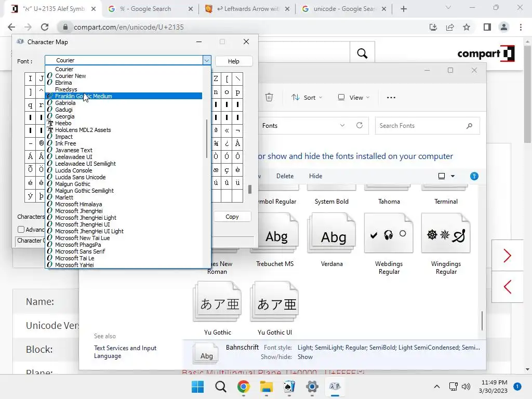
Task: Click the red next arrow on the webpage
Action: pyautogui.click(x=507, y=256)
